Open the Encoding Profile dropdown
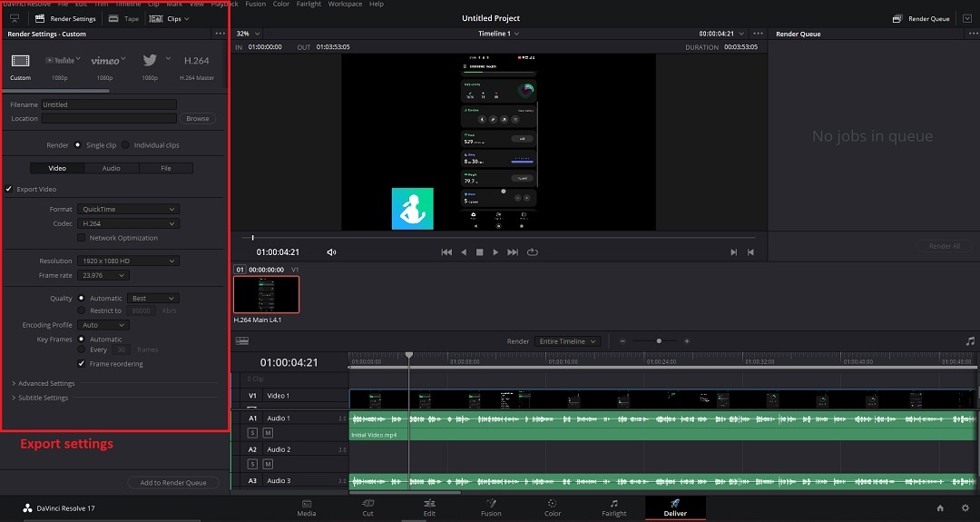The width and height of the screenshot is (980, 522). 103,325
